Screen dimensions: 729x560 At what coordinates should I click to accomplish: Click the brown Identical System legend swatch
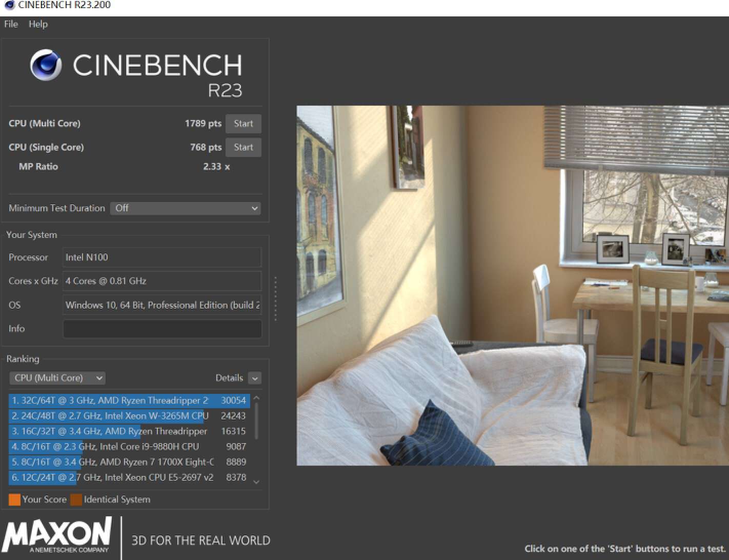76,499
